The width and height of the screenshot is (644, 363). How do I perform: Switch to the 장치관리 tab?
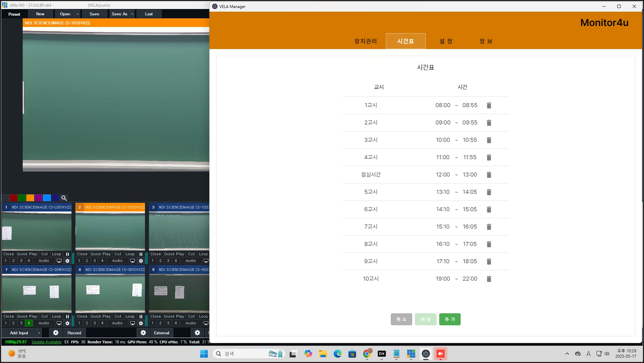[x=365, y=41]
